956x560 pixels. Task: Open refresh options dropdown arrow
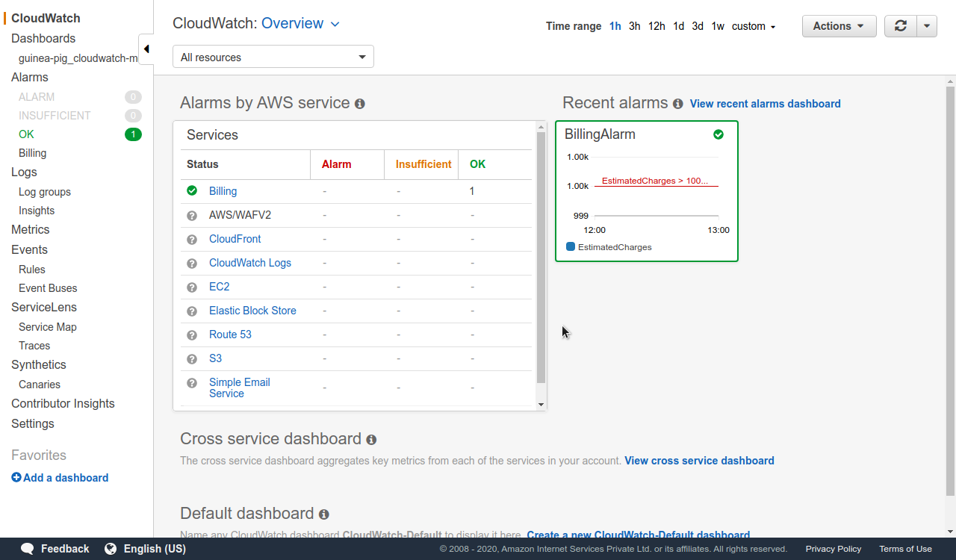(x=927, y=26)
